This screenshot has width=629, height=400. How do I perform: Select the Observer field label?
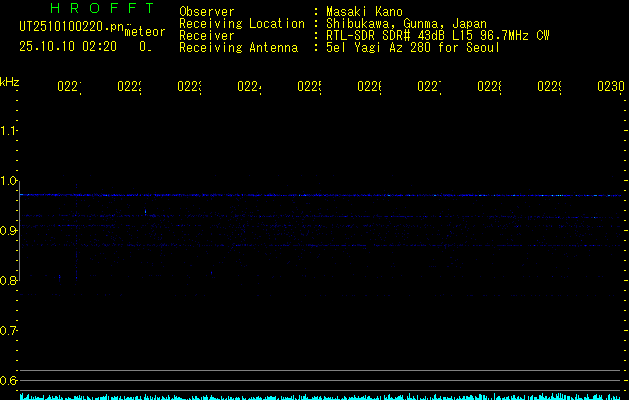tap(207, 11)
